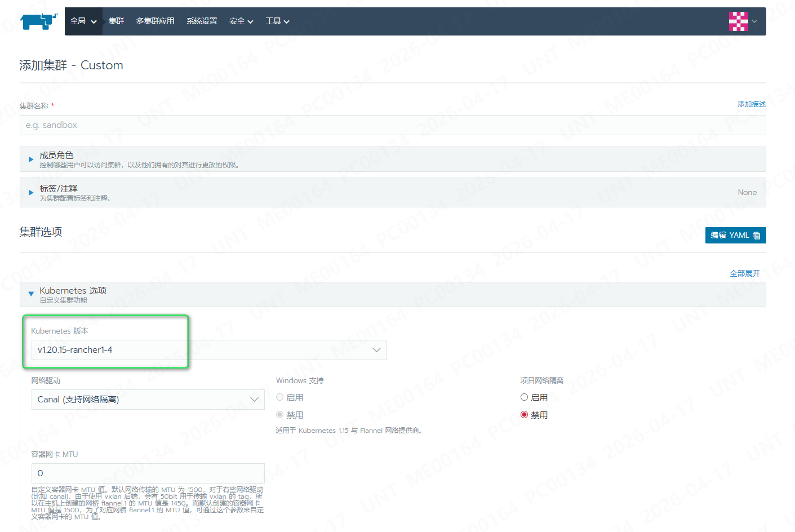Open the 全局 scope dropdown
Image resolution: width=795 pixels, height=532 pixels.
pos(83,21)
